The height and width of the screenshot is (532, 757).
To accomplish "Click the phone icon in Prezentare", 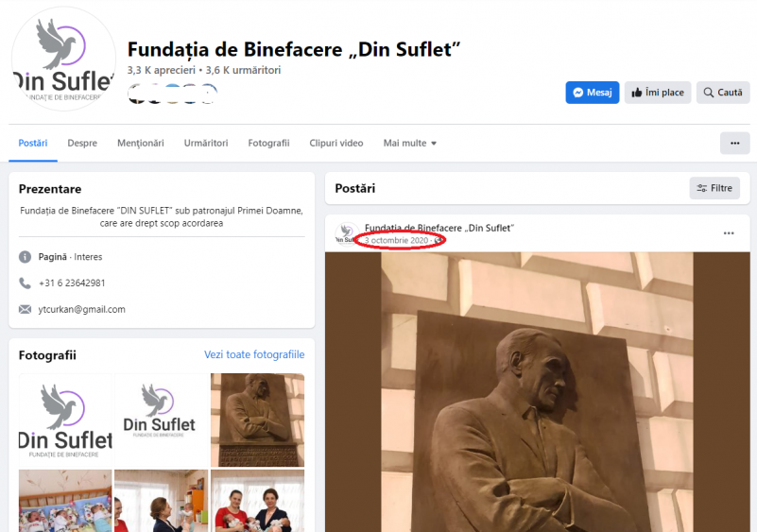I will pos(25,283).
